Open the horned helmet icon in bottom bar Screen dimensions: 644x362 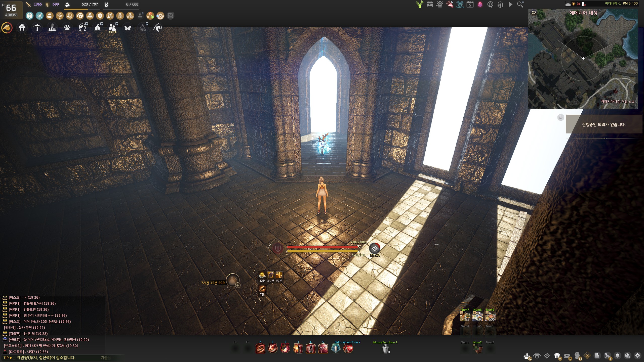pos(537,355)
